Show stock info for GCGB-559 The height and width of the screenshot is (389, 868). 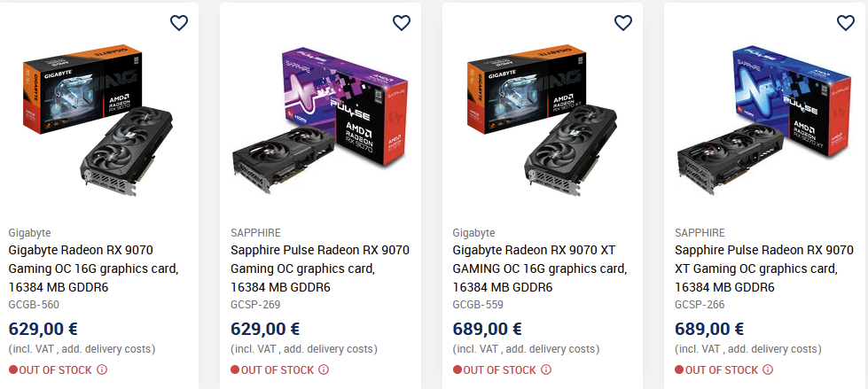pyautogui.click(x=546, y=370)
